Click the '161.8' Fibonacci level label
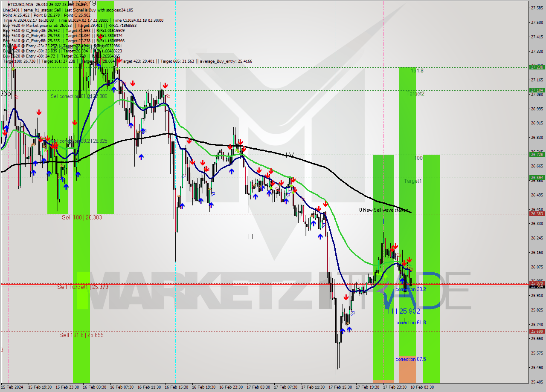 pyautogui.click(x=417, y=71)
